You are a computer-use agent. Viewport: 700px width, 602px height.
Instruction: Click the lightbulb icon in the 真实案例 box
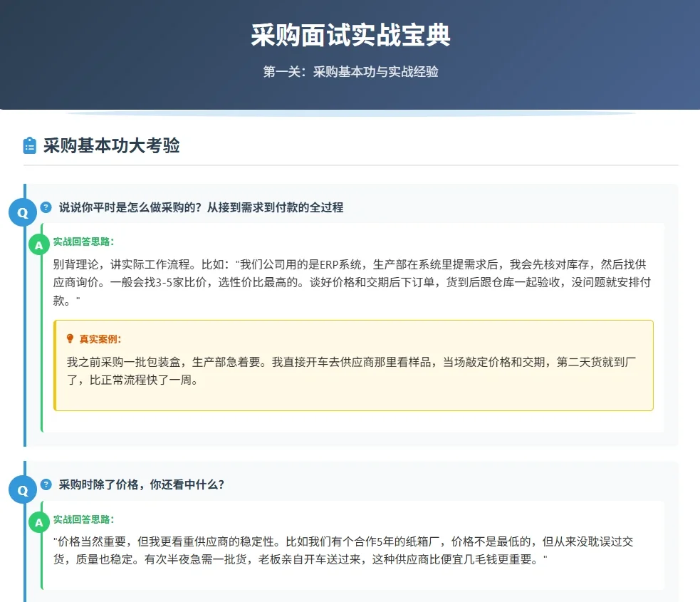69,338
